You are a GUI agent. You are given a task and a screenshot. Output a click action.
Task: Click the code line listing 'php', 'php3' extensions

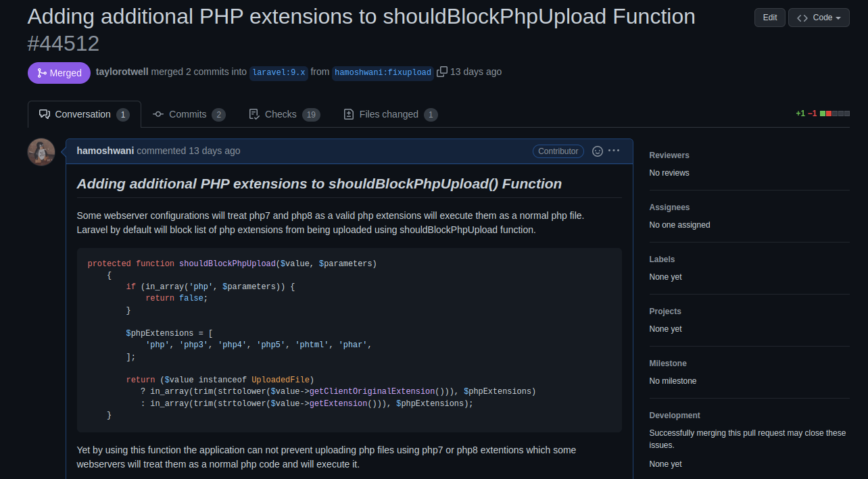[259, 345]
